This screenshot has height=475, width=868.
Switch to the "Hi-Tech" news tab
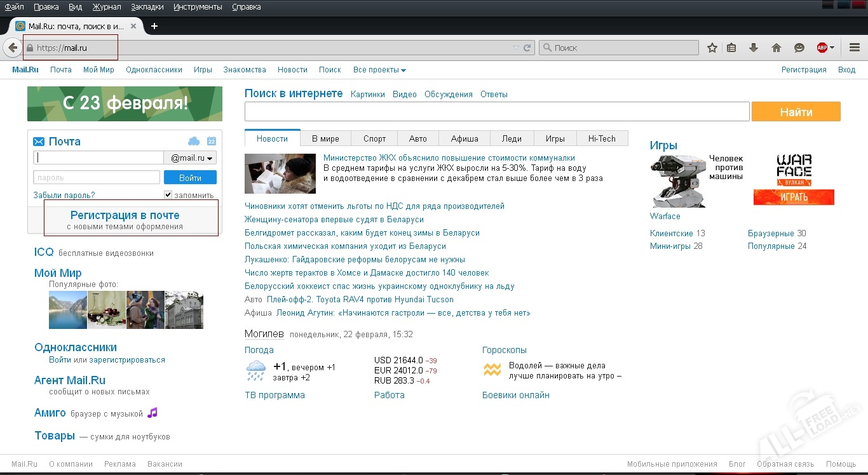[x=601, y=138]
